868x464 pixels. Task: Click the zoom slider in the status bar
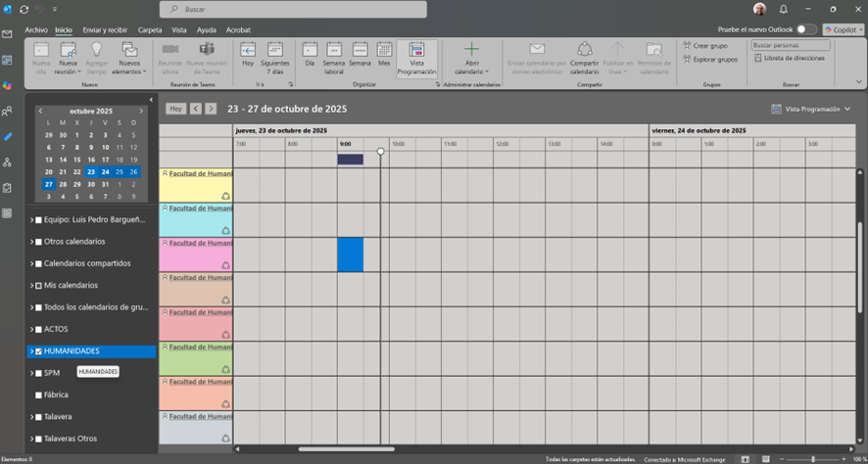(x=812, y=459)
